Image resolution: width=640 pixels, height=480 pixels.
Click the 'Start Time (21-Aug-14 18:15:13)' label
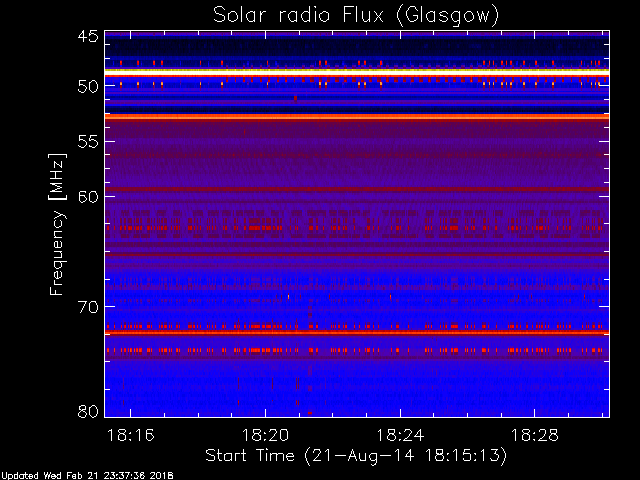click(x=356, y=456)
